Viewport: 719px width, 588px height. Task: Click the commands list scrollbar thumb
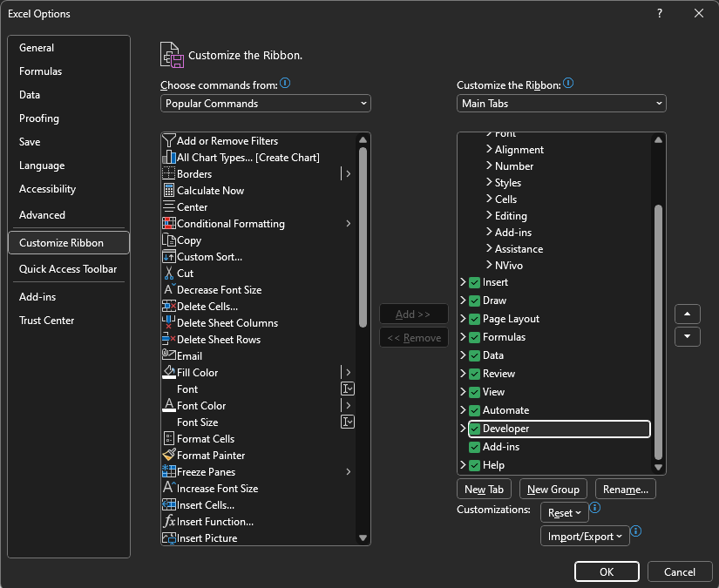pyautogui.click(x=363, y=238)
